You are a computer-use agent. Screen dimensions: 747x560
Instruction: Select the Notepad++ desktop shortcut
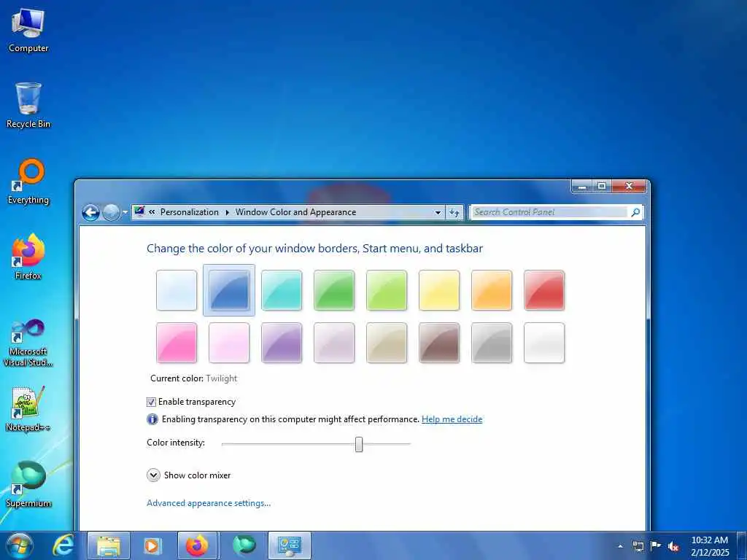28,408
